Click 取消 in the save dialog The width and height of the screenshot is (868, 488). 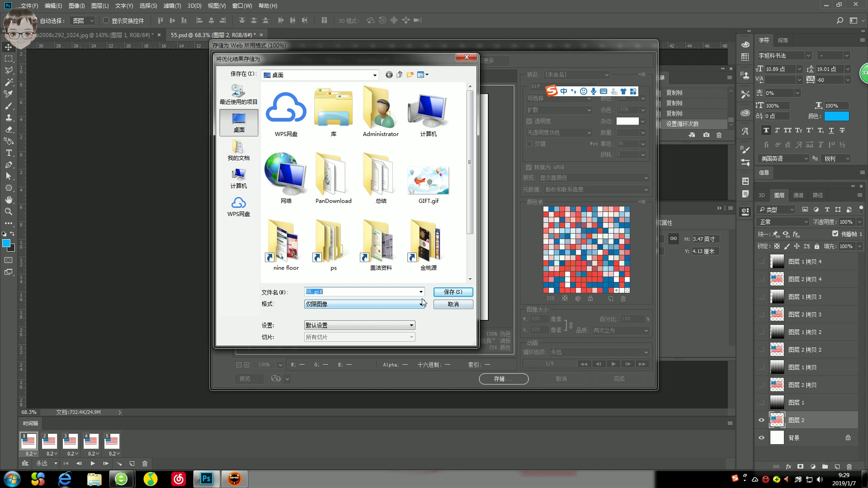453,304
